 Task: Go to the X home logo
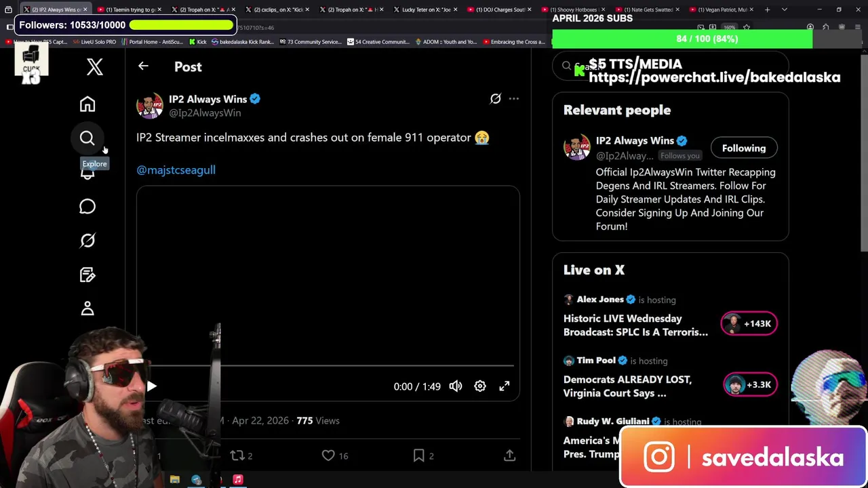[x=95, y=66]
